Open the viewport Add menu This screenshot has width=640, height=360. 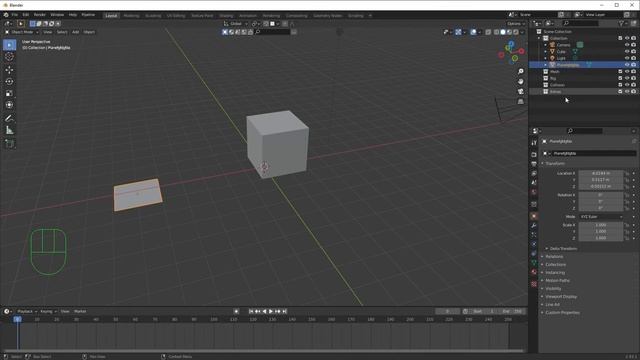point(76,32)
